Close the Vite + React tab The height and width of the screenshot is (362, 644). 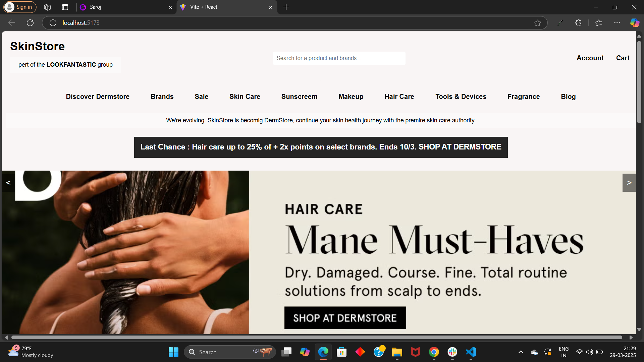pos(271,7)
